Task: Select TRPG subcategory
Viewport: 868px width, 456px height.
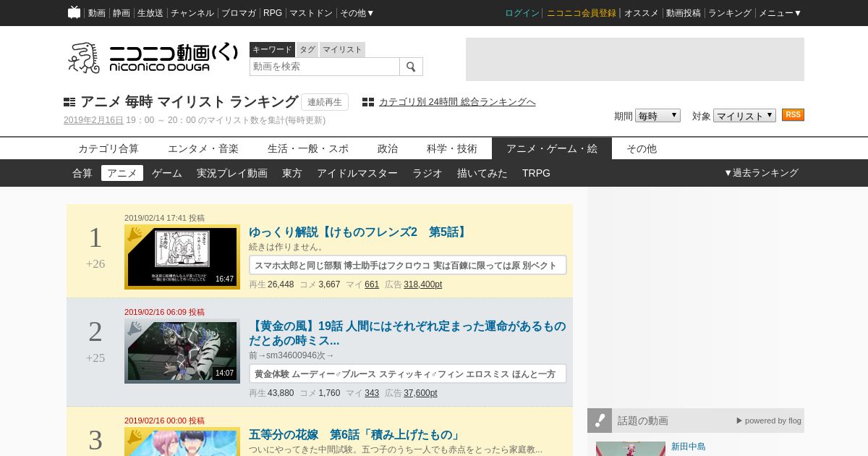Action: (536, 173)
